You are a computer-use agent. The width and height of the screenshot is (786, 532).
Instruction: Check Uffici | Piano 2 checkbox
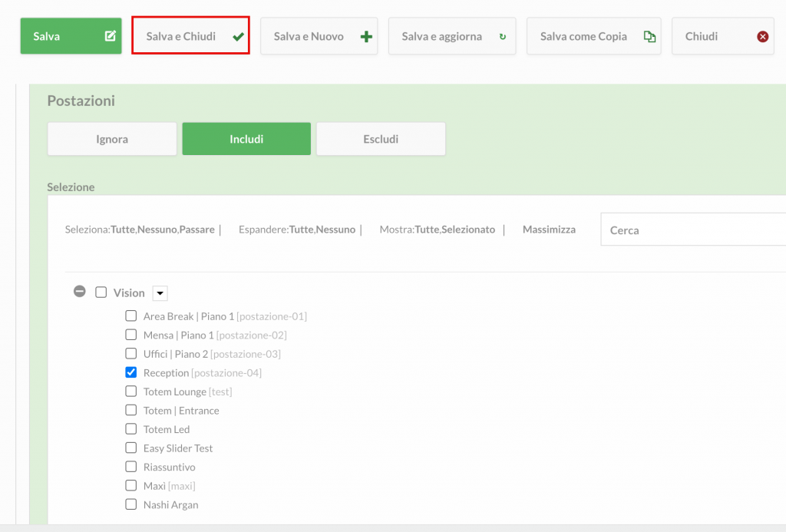pyautogui.click(x=130, y=353)
